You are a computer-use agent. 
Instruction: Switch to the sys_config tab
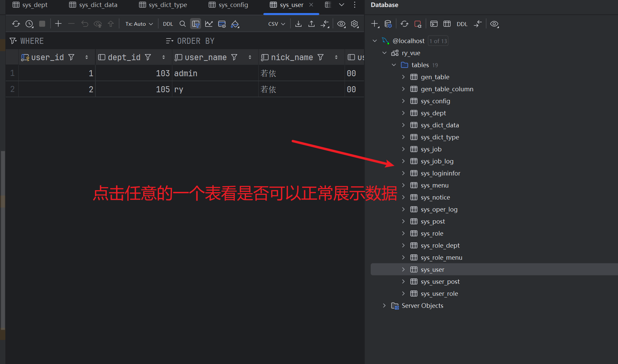click(x=229, y=5)
